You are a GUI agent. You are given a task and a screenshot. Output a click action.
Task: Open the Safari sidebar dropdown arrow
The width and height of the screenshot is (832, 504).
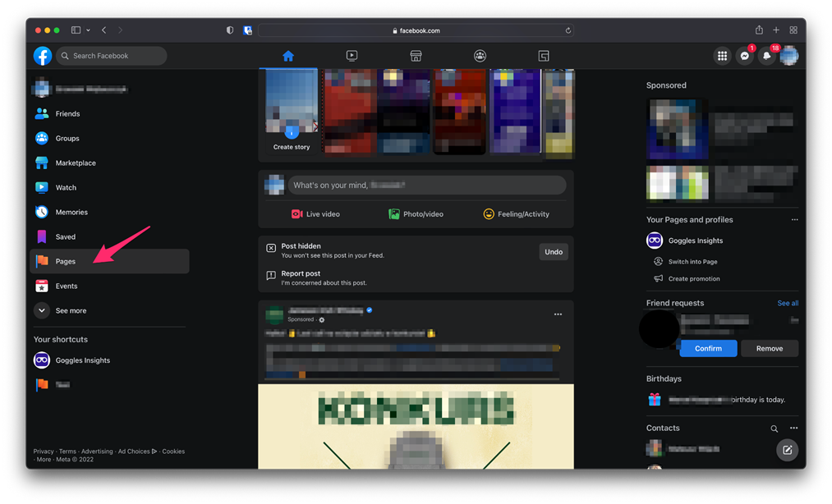tap(88, 30)
